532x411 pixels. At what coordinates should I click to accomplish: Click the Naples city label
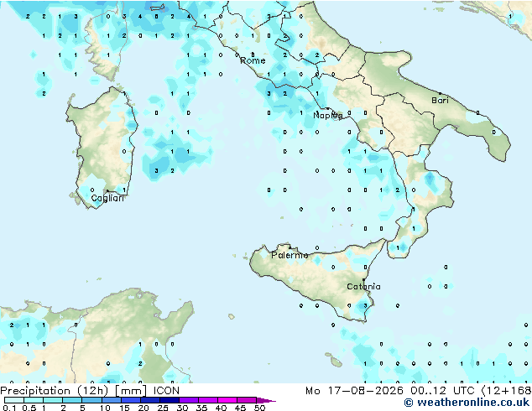pyautogui.click(x=327, y=116)
